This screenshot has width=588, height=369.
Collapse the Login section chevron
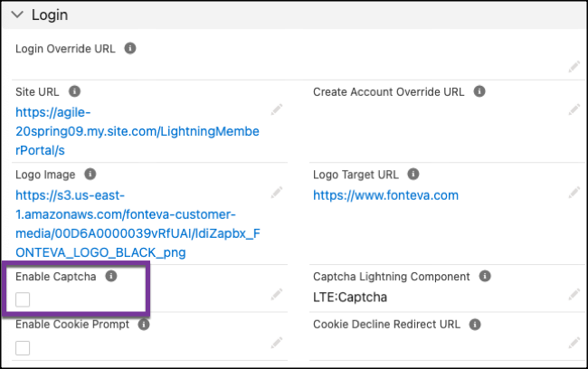click(x=17, y=15)
